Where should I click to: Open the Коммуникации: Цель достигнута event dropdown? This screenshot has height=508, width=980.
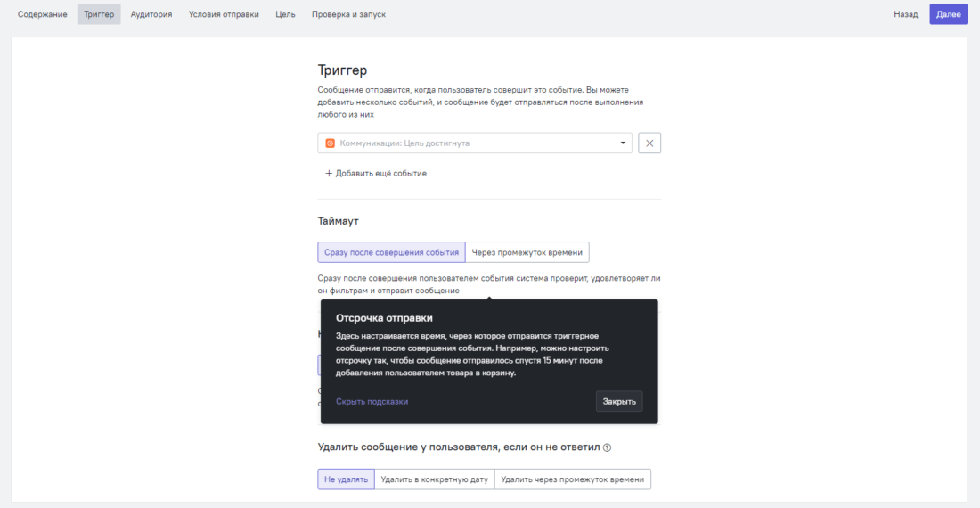click(x=474, y=143)
